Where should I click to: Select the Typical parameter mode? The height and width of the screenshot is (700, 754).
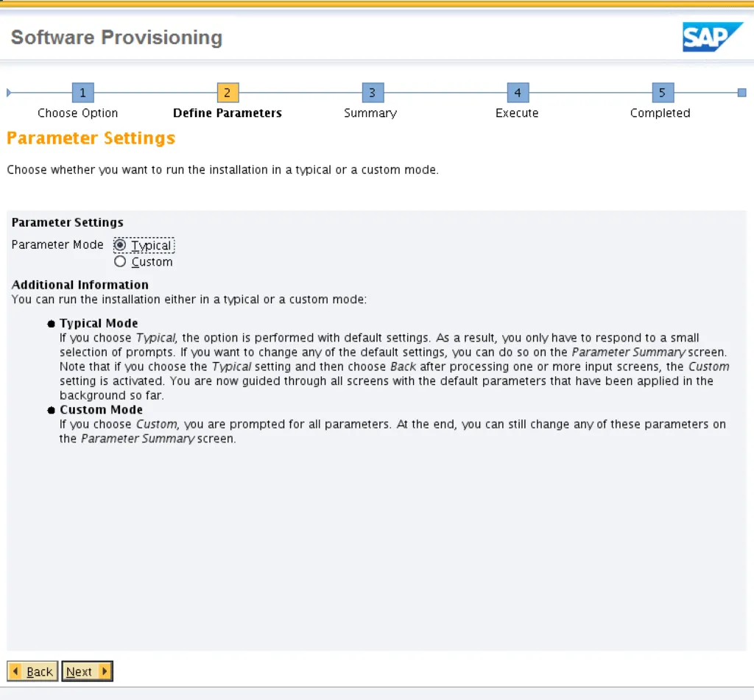pos(121,245)
